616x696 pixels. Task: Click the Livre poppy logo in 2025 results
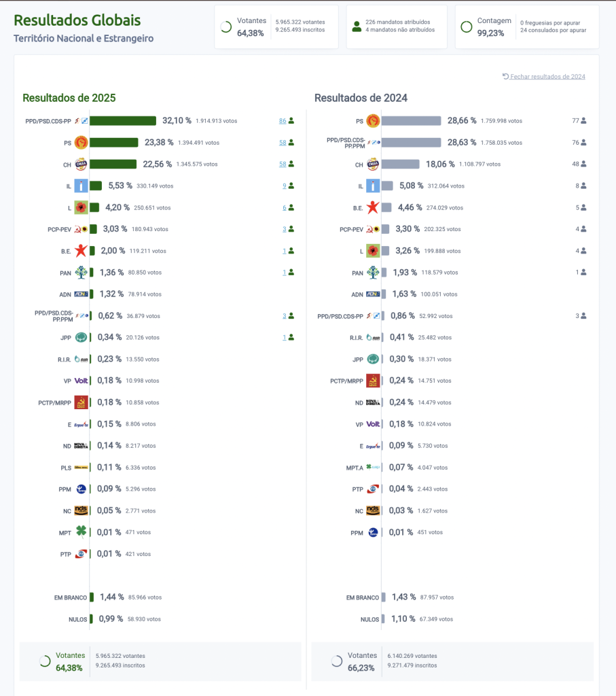(x=81, y=207)
